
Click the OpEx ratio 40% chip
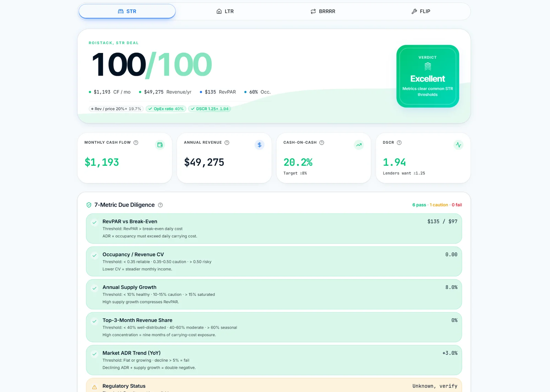click(166, 109)
